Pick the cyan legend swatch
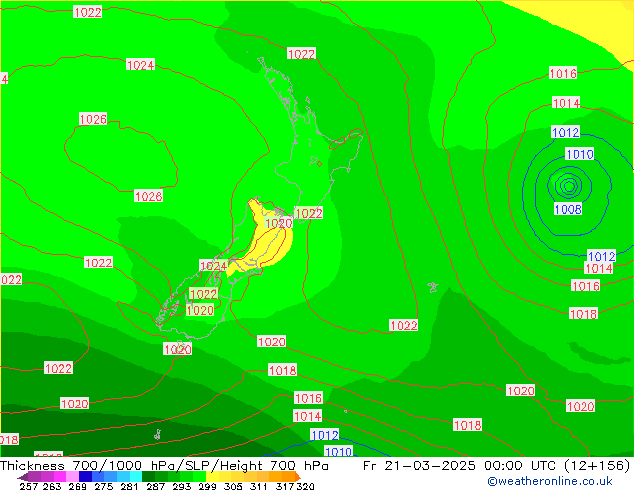This screenshot has width=634, height=490. (x=136, y=476)
